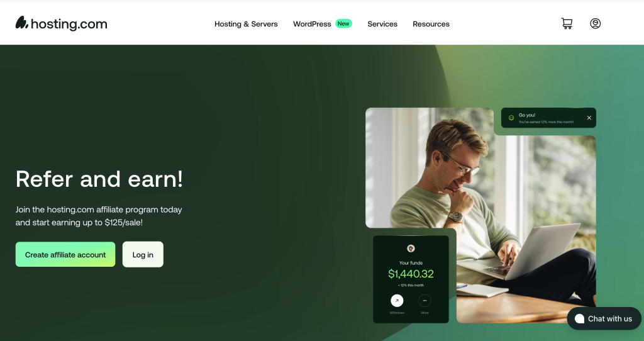Screen dimensions: 644x341
Task: Click the Refer and earn! heading
Action: (x=99, y=179)
